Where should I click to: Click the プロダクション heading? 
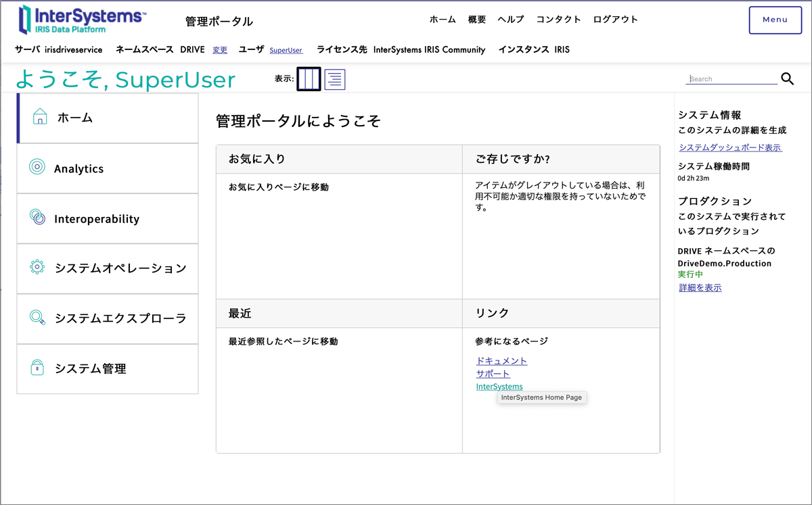[x=715, y=201]
